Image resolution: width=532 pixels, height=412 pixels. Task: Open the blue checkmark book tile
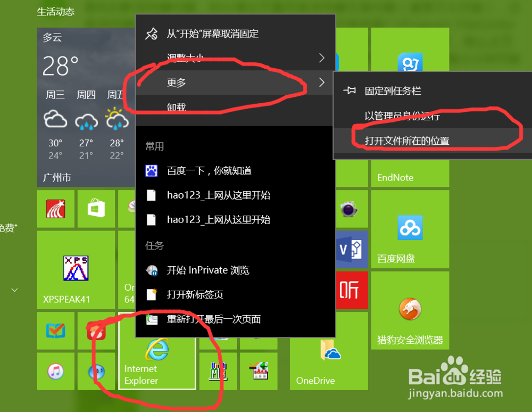[x=56, y=331]
